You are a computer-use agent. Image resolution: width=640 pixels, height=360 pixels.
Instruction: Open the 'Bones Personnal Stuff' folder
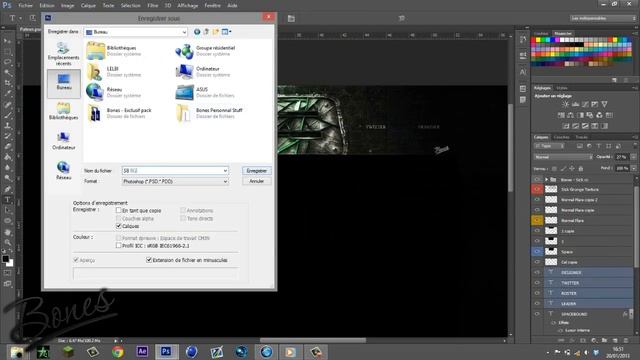[x=209, y=113]
